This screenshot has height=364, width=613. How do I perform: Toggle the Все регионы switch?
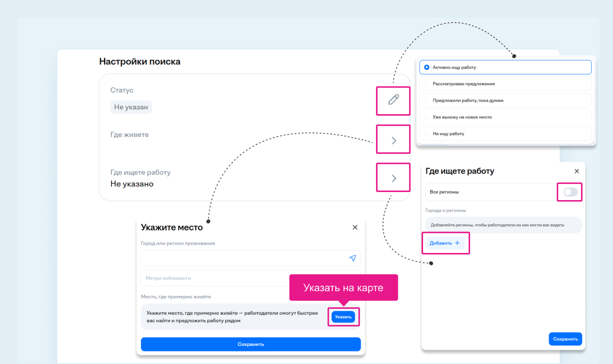(x=571, y=192)
